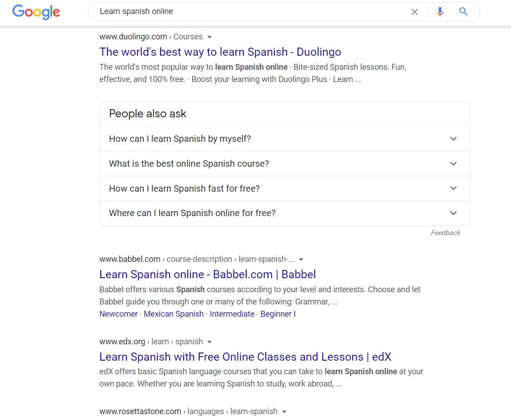The width and height of the screenshot is (511, 420).
Task: Open the edx.org result options arrow
Action: coord(209,342)
